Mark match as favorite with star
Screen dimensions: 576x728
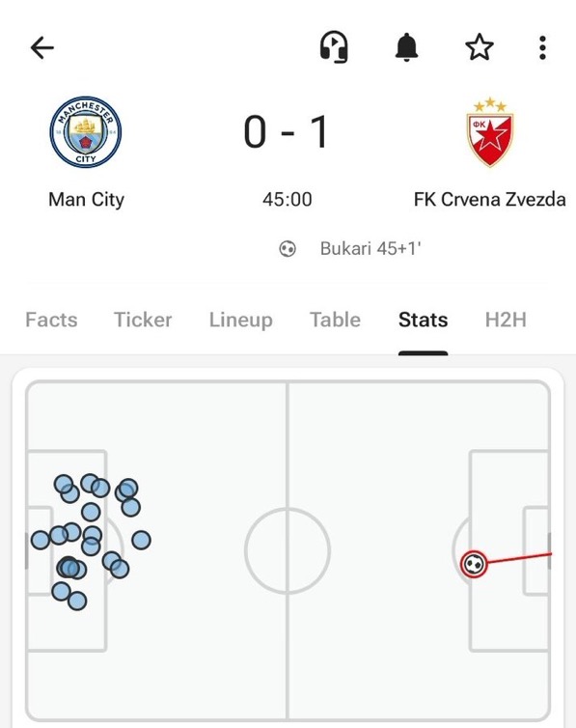tap(480, 47)
